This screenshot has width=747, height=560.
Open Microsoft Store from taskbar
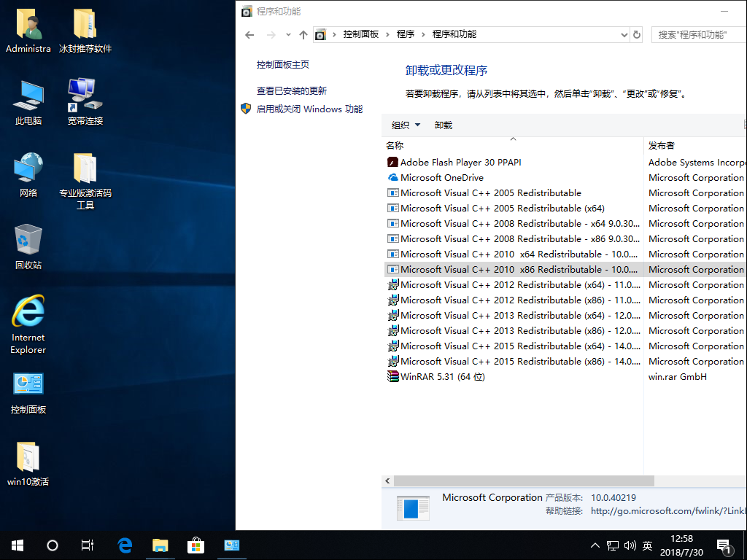[196, 545]
